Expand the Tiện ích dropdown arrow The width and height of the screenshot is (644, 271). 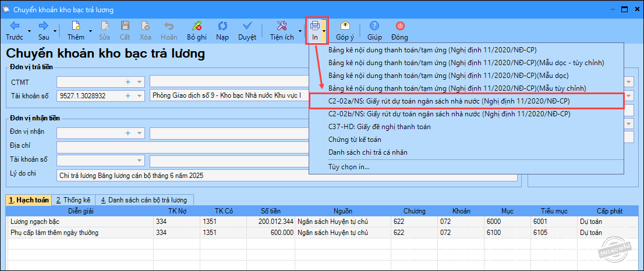299,31
